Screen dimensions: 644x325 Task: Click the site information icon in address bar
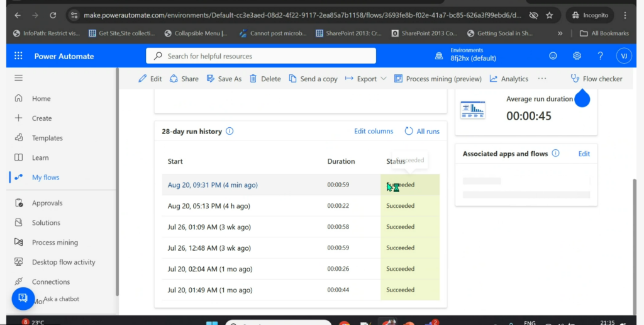coord(74,15)
